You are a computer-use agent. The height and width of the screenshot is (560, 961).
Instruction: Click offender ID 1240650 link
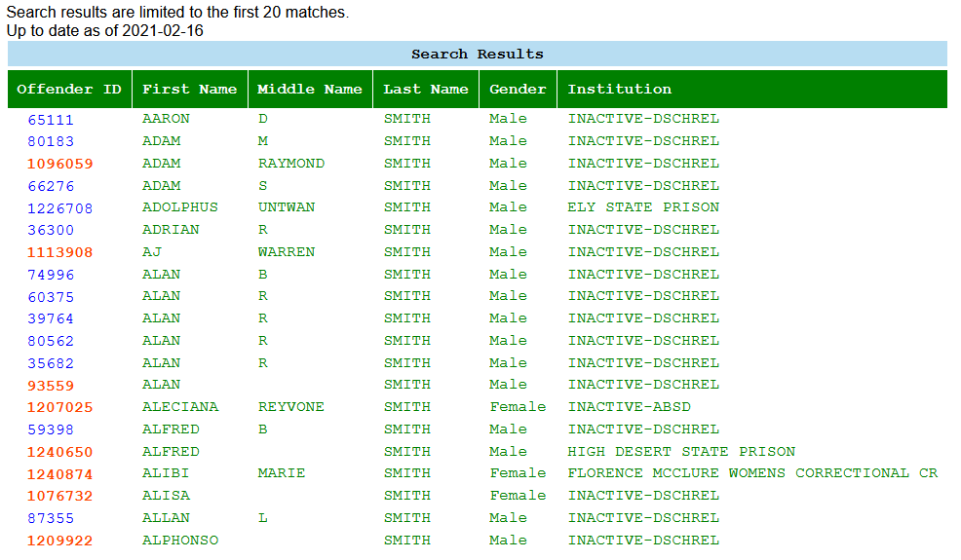point(60,452)
